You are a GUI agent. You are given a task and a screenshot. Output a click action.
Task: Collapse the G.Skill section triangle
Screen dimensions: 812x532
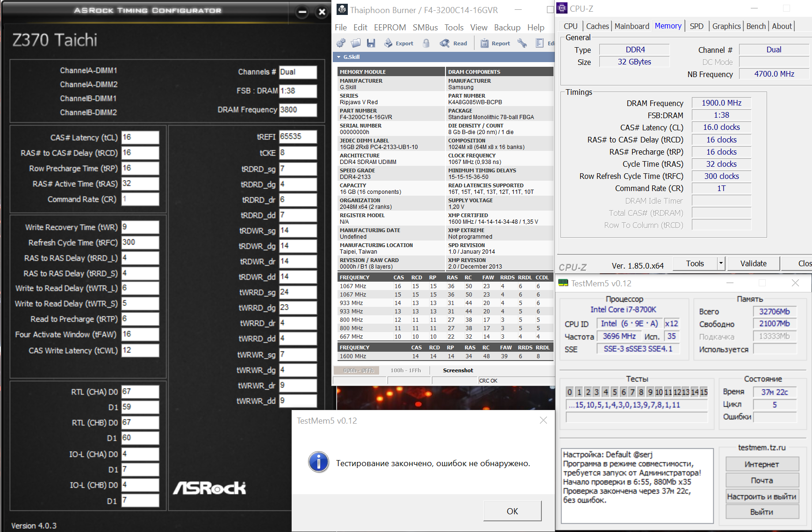pyautogui.click(x=339, y=57)
